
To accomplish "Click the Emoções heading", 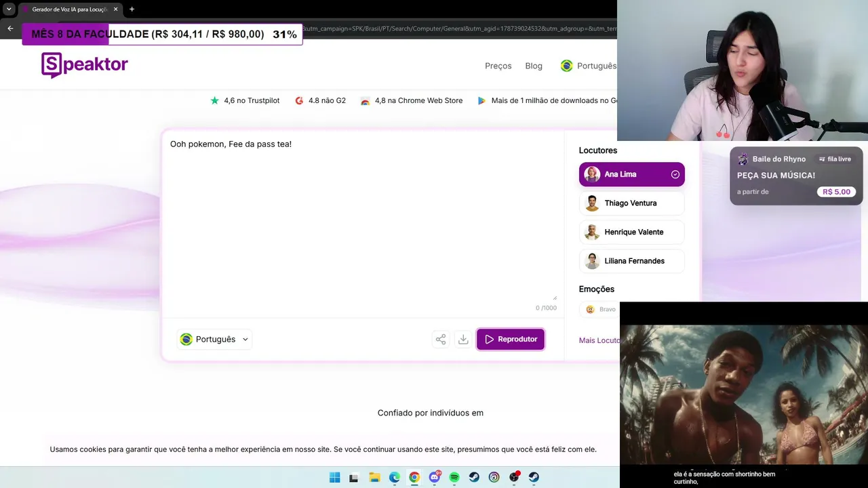I will tap(597, 289).
